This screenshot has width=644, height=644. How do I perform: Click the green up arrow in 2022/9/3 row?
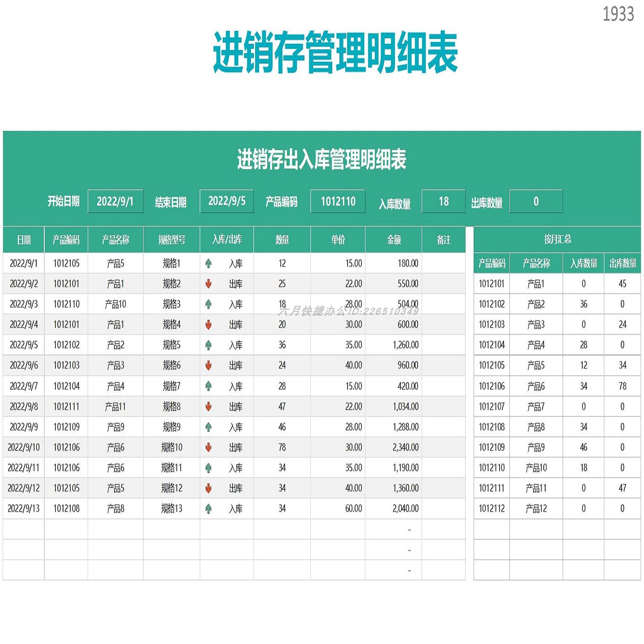208,304
